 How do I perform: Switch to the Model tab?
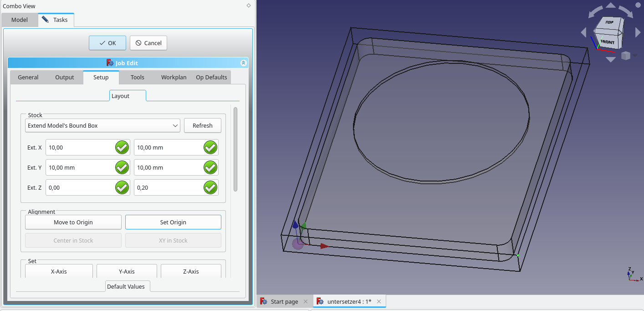[x=20, y=20]
